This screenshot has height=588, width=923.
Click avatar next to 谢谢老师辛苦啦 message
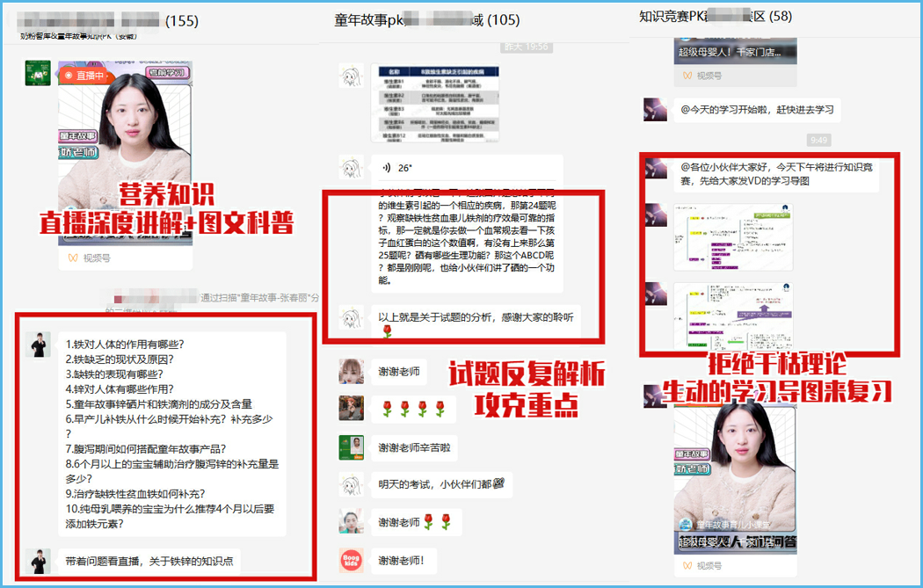pos(352,447)
